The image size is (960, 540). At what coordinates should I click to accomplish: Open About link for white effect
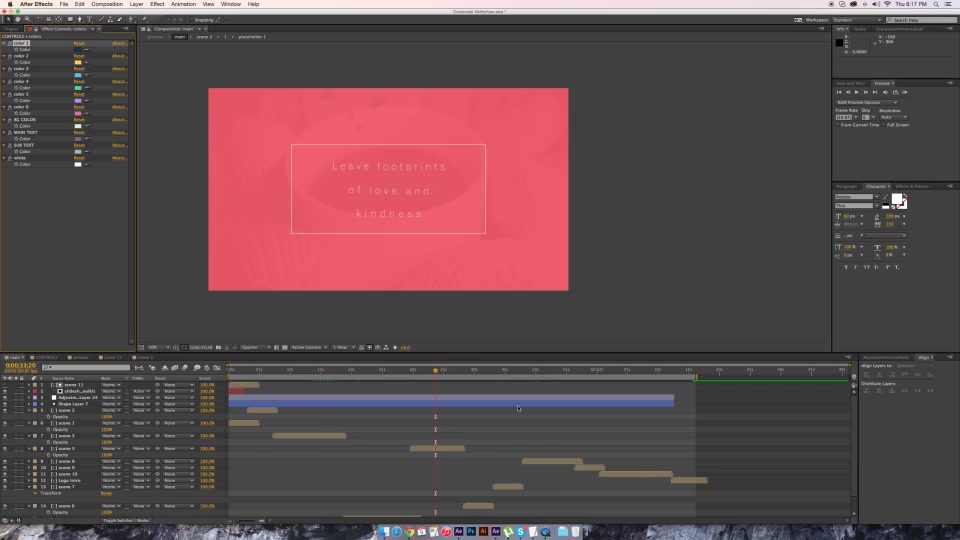coord(119,158)
